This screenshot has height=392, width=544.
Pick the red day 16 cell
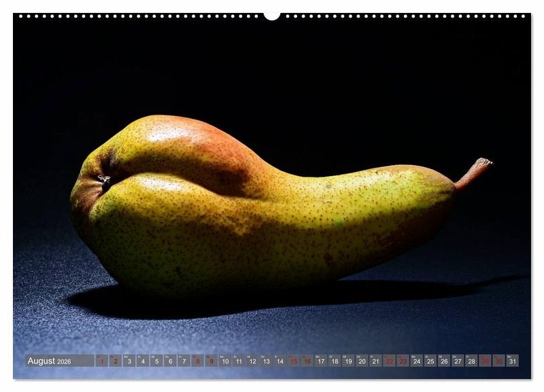307,361
